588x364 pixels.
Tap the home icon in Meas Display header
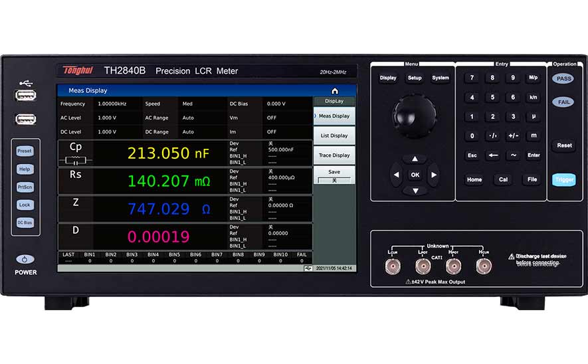coord(335,91)
